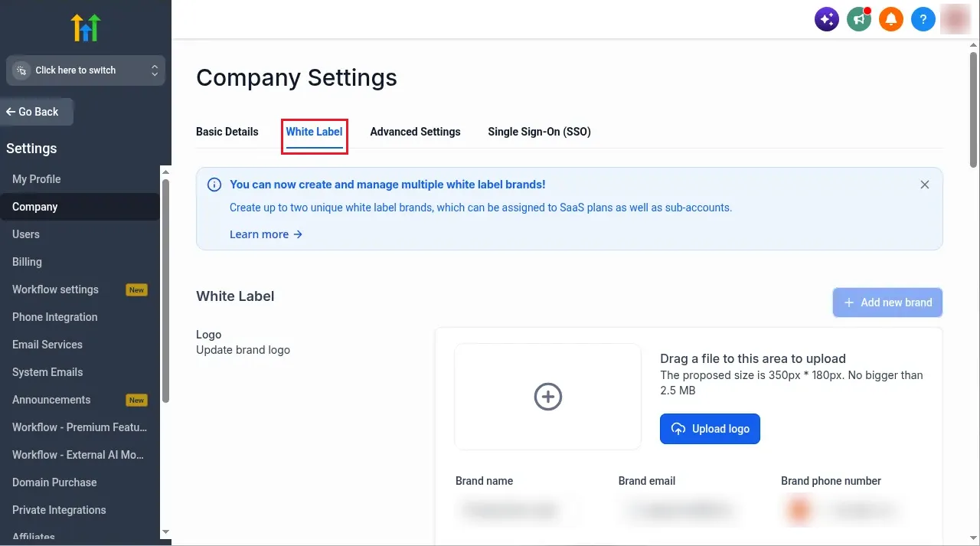980x546 pixels.
Task: Open the AI sparkle assistant icon
Action: click(x=827, y=19)
